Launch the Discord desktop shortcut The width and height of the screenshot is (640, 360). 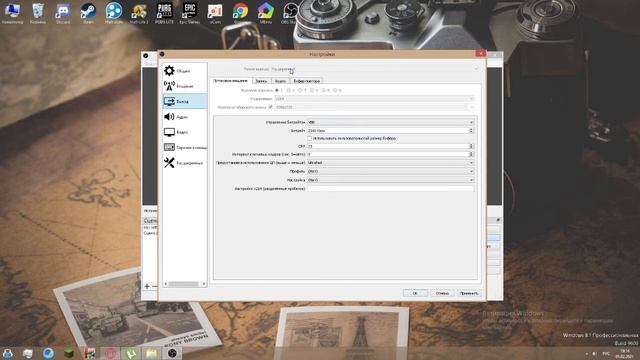(x=63, y=13)
